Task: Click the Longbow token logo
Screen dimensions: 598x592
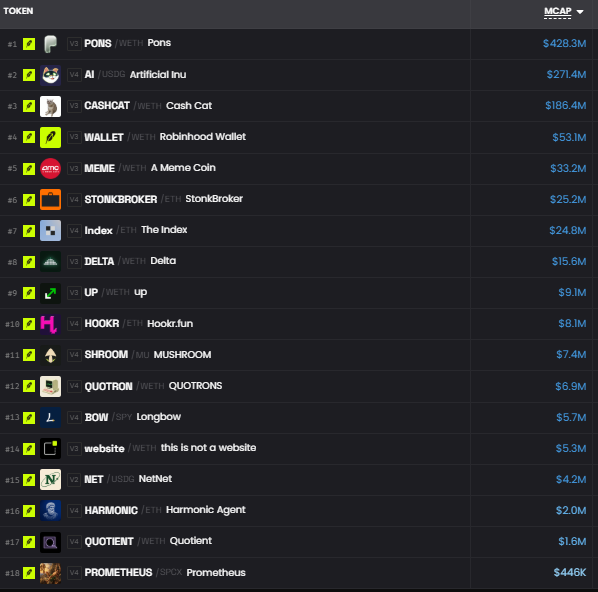Action: (x=50, y=417)
